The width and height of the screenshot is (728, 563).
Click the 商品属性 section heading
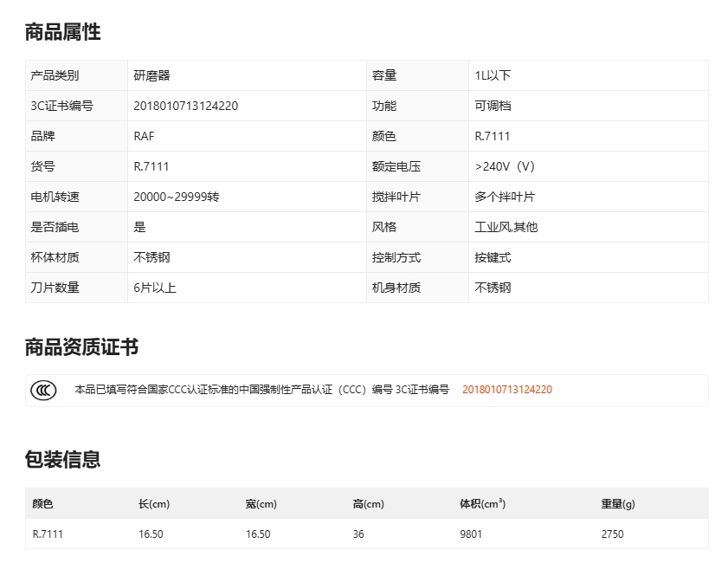point(62,33)
